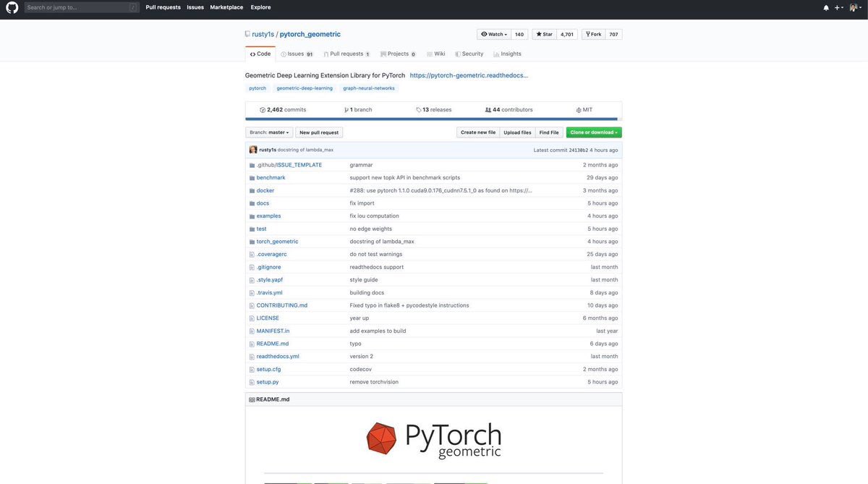Open the plus create-new menu

pyautogui.click(x=838, y=7)
